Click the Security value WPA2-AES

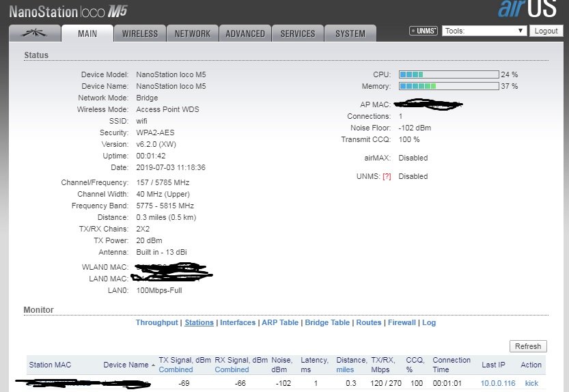(155, 132)
